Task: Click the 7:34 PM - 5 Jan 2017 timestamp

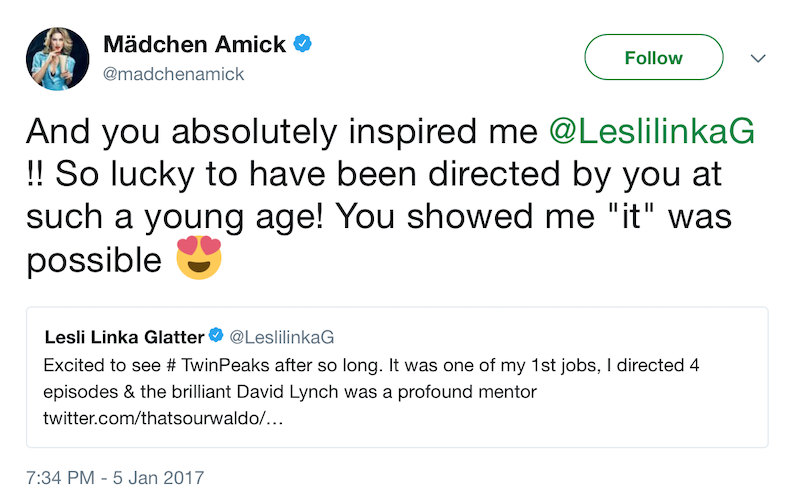Action: (x=114, y=477)
